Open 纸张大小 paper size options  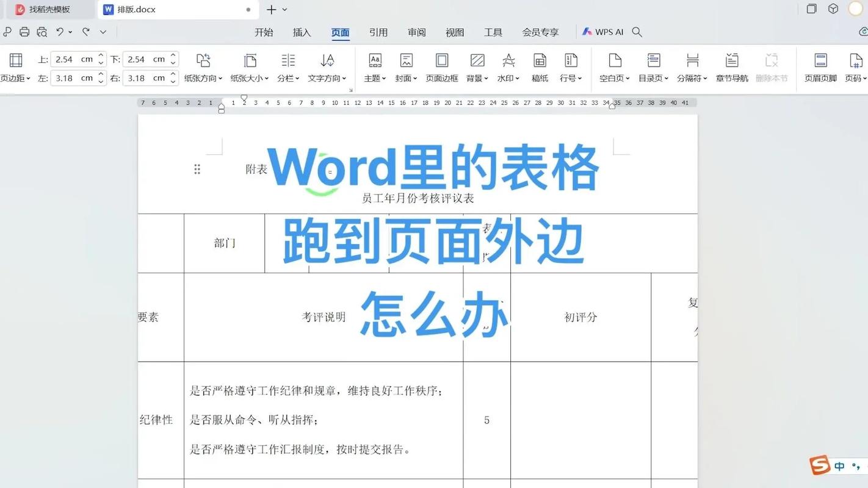[250, 67]
